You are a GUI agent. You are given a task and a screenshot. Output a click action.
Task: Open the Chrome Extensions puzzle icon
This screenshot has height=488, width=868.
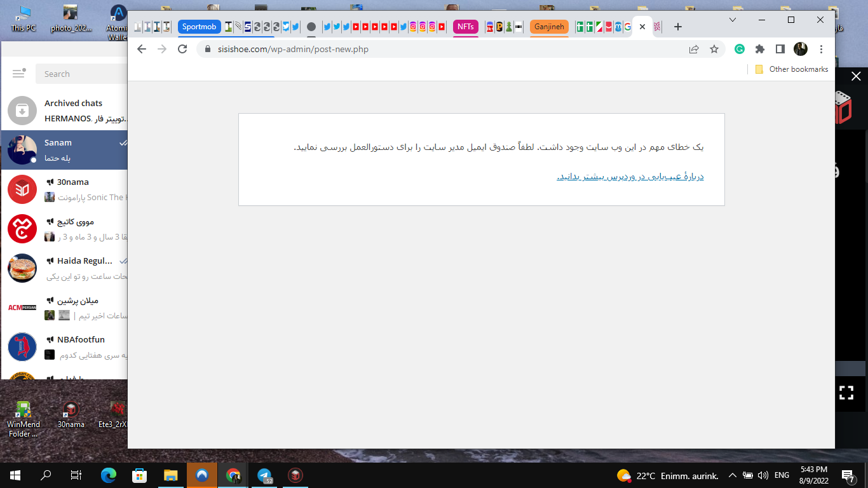pyautogui.click(x=759, y=49)
